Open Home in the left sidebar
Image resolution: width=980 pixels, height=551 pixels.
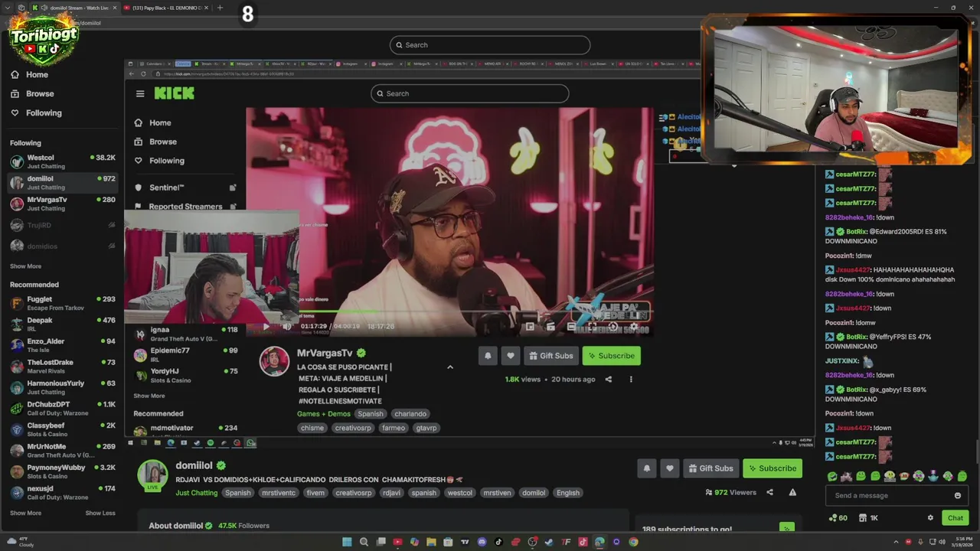[x=30, y=74]
